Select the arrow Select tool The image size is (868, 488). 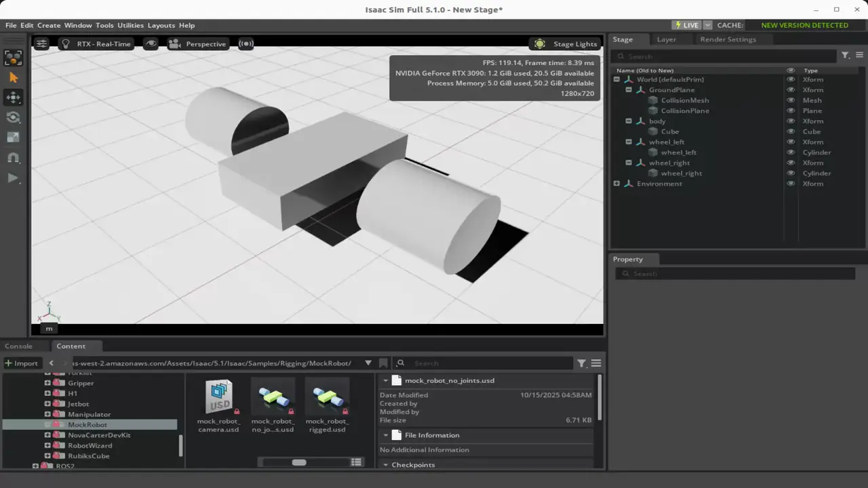(x=14, y=77)
